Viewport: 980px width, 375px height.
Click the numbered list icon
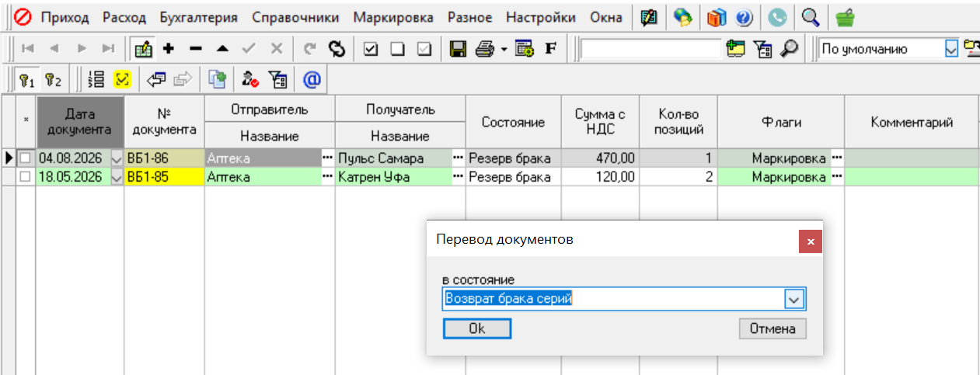coord(97,79)
